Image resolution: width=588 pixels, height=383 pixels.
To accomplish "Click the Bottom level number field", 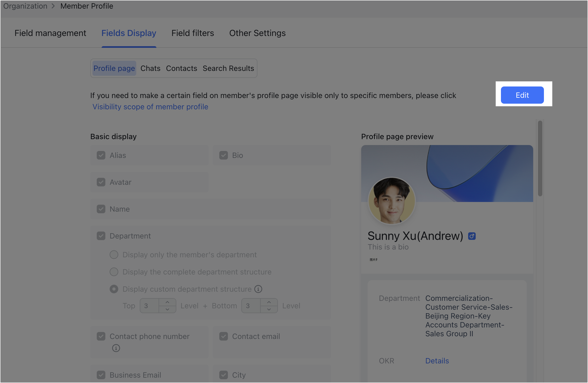I will (x=251, y=306).
